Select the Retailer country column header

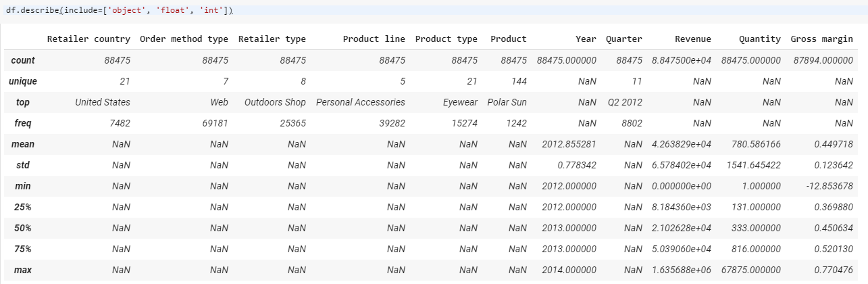pyautogui.click(x=88, y=39)
